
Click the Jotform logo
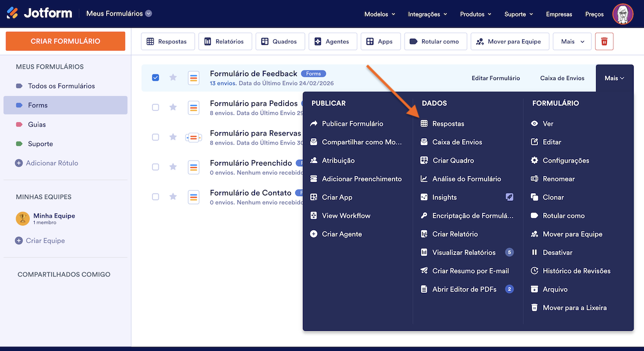tap(39, 14)
